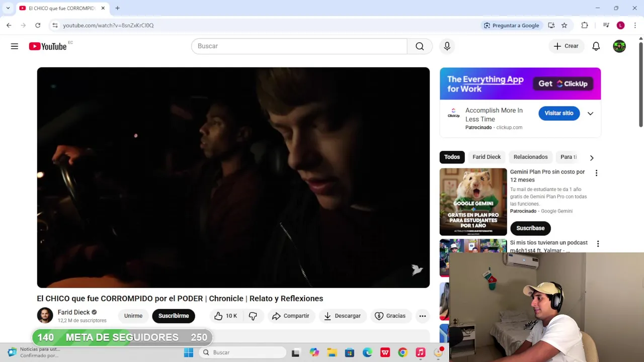Open File Explorer from taskbar
The image size is (644, 362).
click(x=332, y=352)
